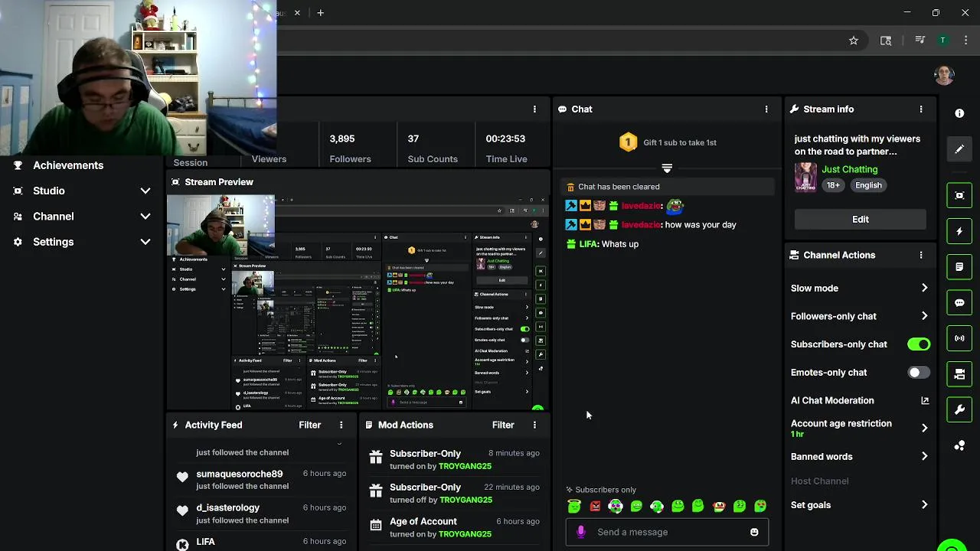Select the stream camera icon in right sidebar

point(959,374)
